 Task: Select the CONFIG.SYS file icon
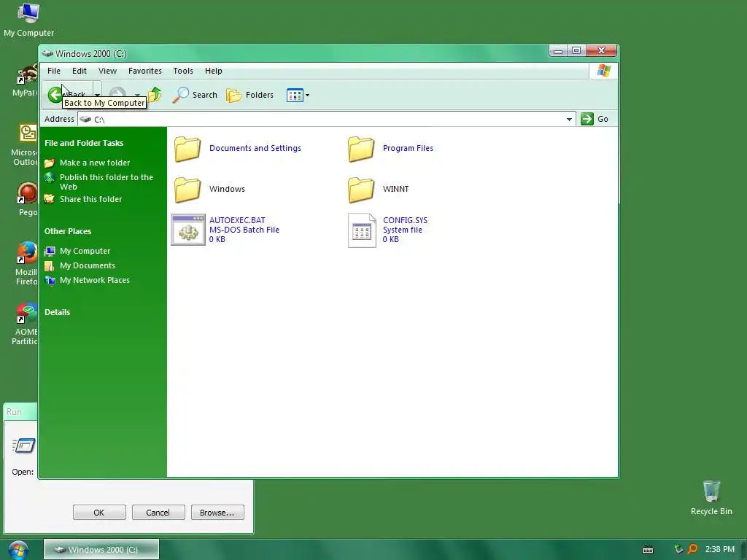362,230
